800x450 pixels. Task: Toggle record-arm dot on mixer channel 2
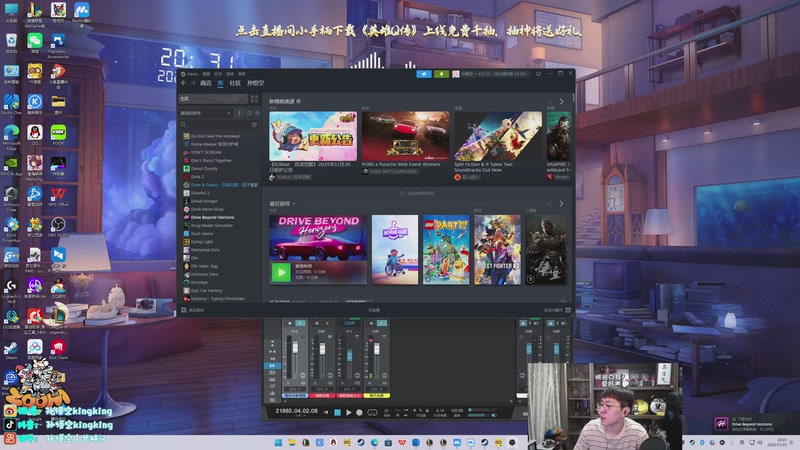(317, 323)
